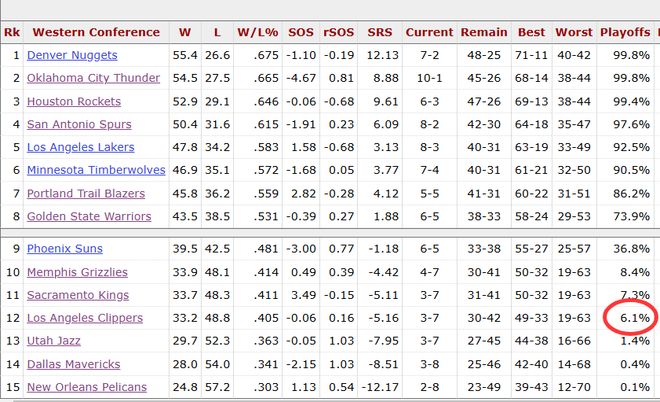Select the New Orleans Pelicans link
The height and width of the screenshot is (402, 660).
tap(87, 387)
